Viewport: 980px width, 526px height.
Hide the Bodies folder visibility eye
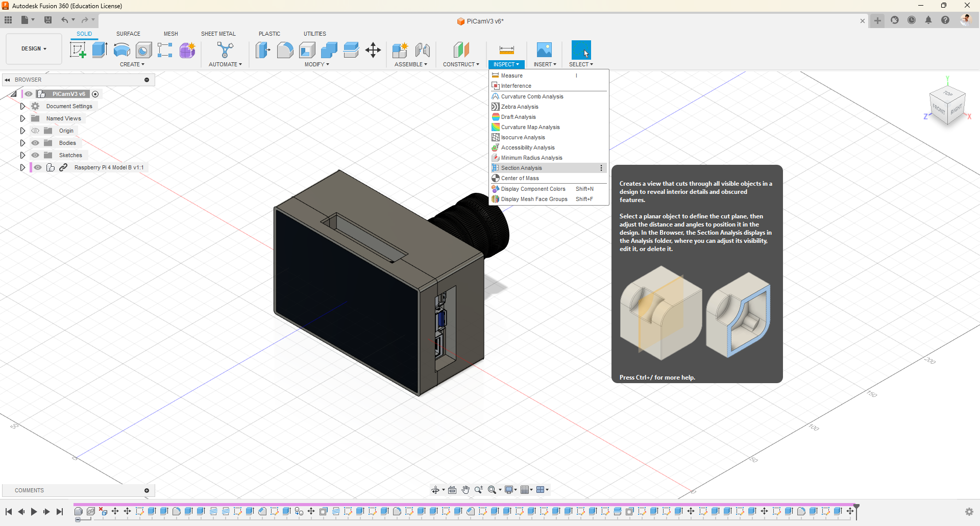pos(35,143)
